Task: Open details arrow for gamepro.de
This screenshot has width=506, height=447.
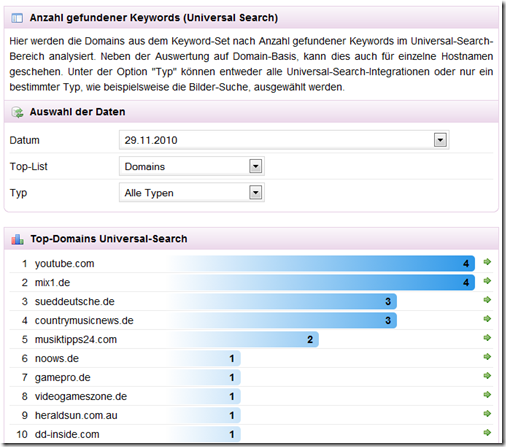Action: [487, 376]
